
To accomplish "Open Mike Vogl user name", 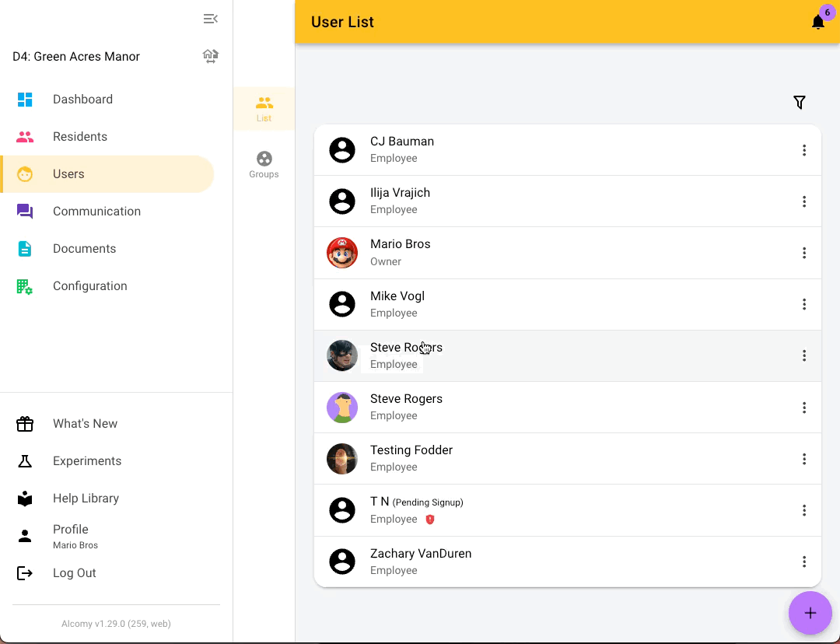I will 397,296.
